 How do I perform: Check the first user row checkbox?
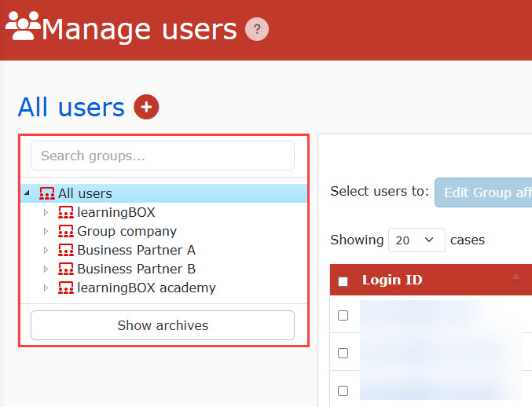click(x=343, y=315)
